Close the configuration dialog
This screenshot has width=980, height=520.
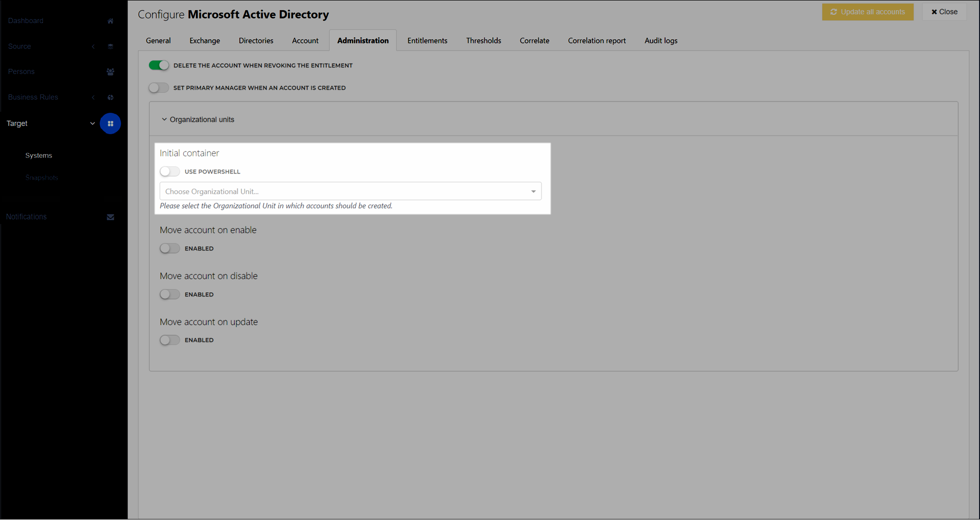pos(944,12)
